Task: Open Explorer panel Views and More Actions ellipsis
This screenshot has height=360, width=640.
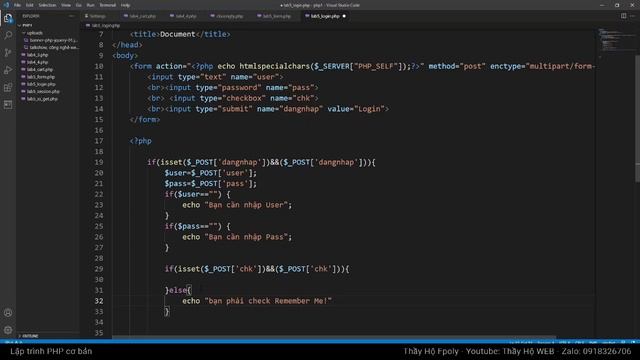Action: click(x=72, y=16)
